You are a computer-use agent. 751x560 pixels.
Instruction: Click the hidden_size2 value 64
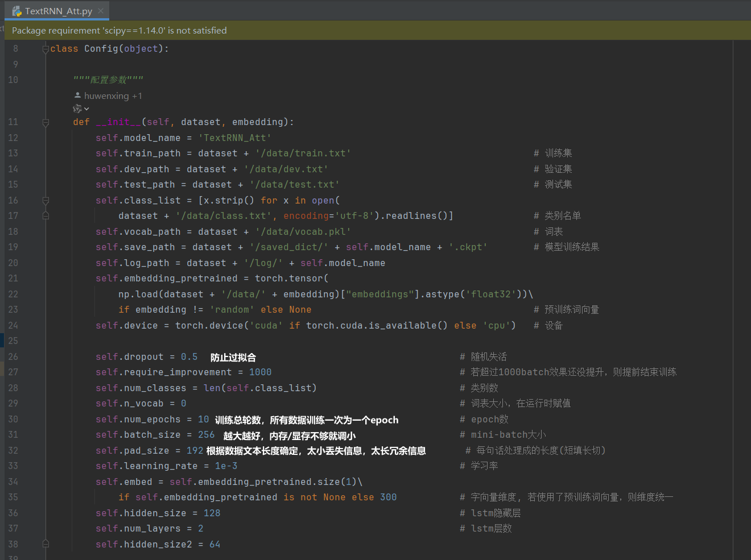point(214,545)
